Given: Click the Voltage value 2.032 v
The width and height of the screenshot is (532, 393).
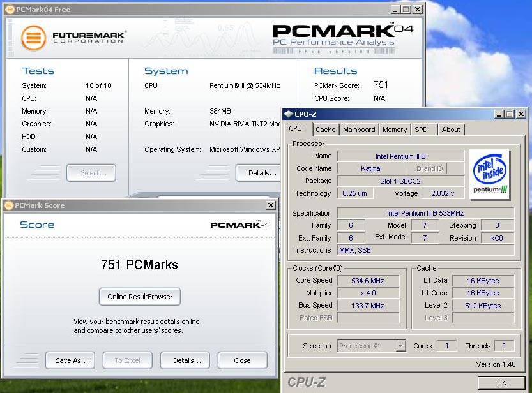Looking at the screenshot, I should [443, 193].
